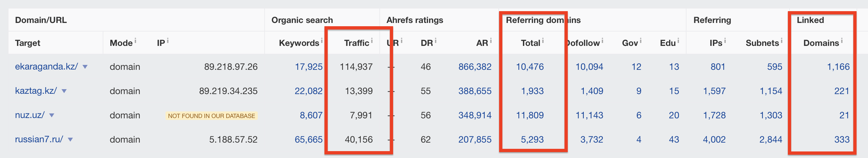Expand dropdown arrow next to nuz.uz

(52, 115)
